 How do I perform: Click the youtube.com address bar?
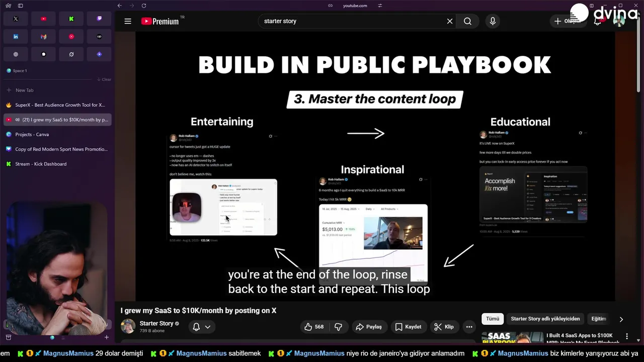[355, 6]
